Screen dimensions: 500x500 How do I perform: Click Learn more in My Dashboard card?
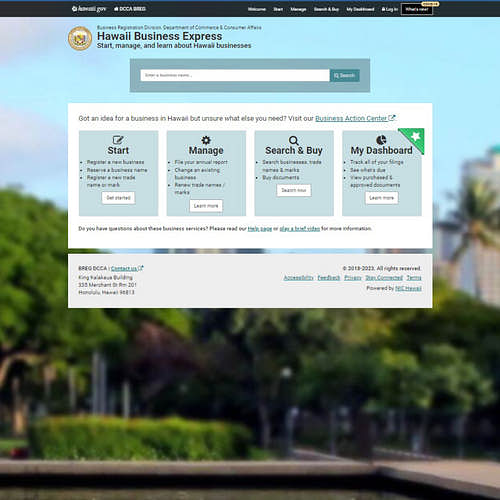381,198
